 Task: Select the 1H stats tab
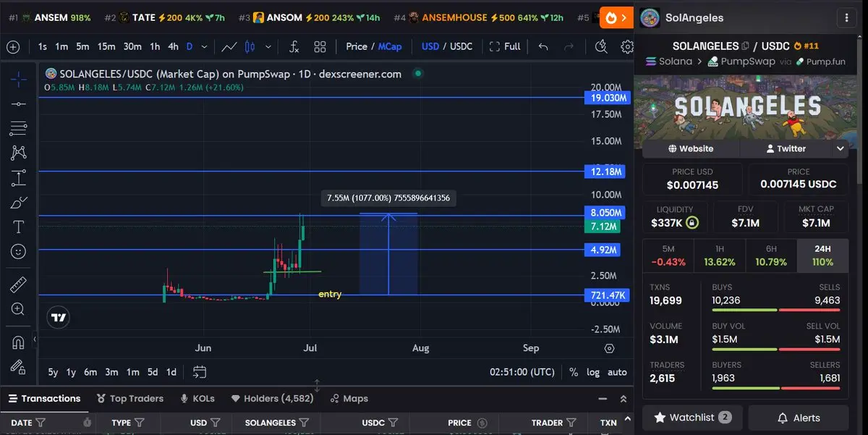[x=720, y=255]
